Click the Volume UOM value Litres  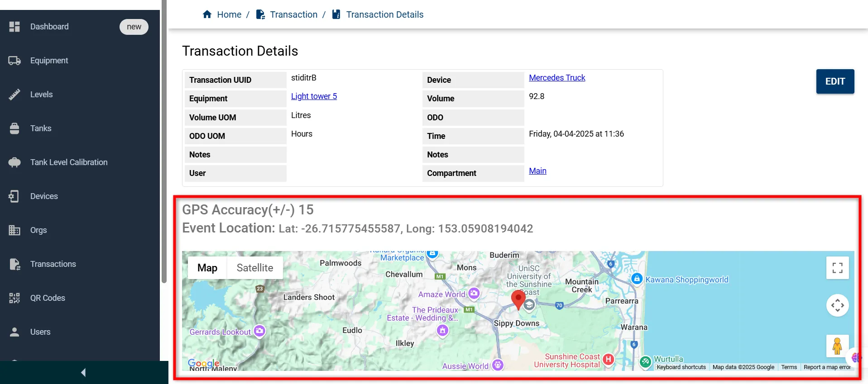tap(301, 115)
